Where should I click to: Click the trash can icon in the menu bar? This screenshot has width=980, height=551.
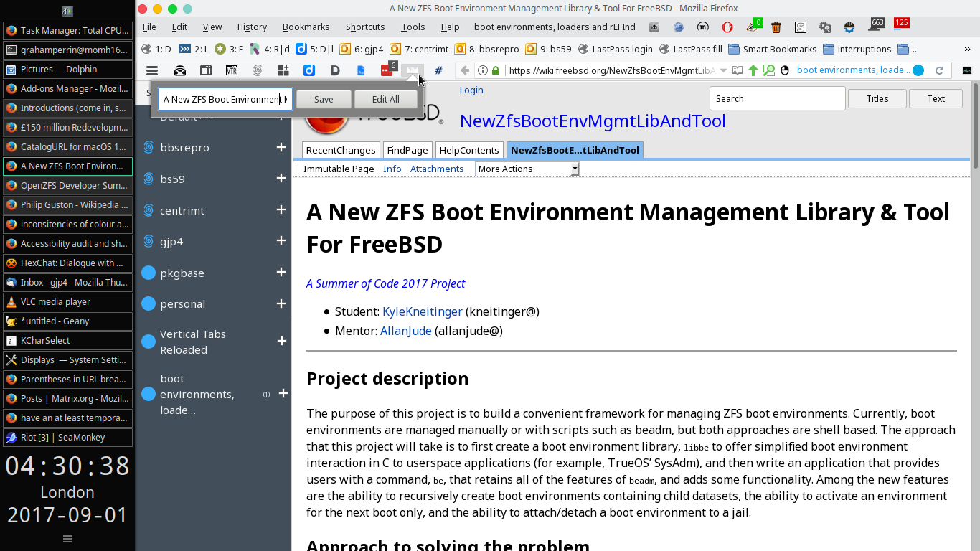point(776,27)
